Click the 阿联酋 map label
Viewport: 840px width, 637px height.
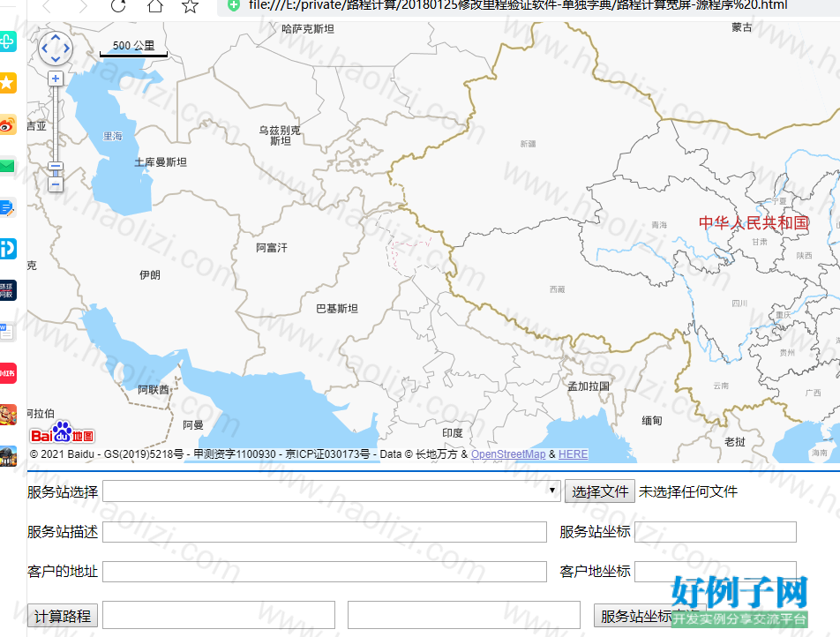(154, 389)
